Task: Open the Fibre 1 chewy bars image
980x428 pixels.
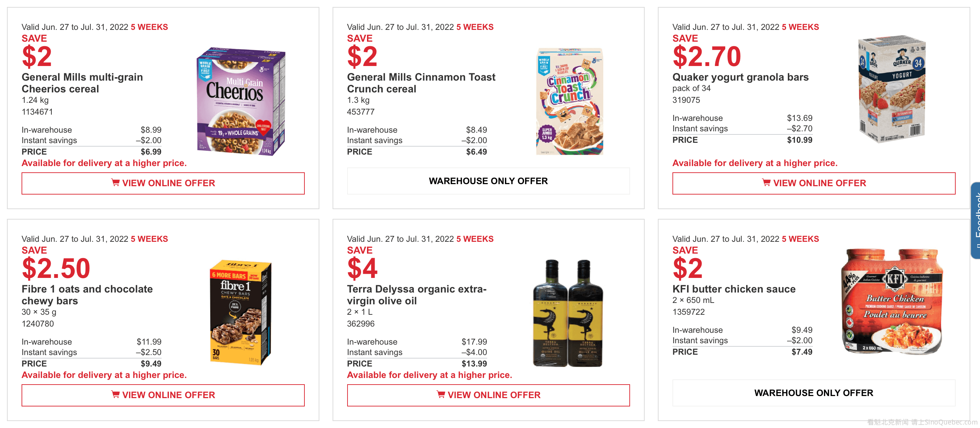Action: click(240, 313)
